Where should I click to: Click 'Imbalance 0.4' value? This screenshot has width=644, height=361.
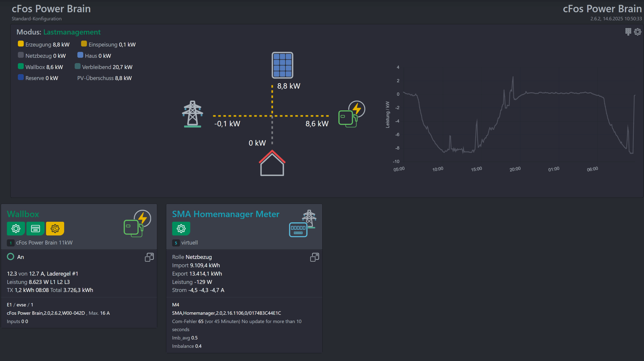tap(187, 346)
